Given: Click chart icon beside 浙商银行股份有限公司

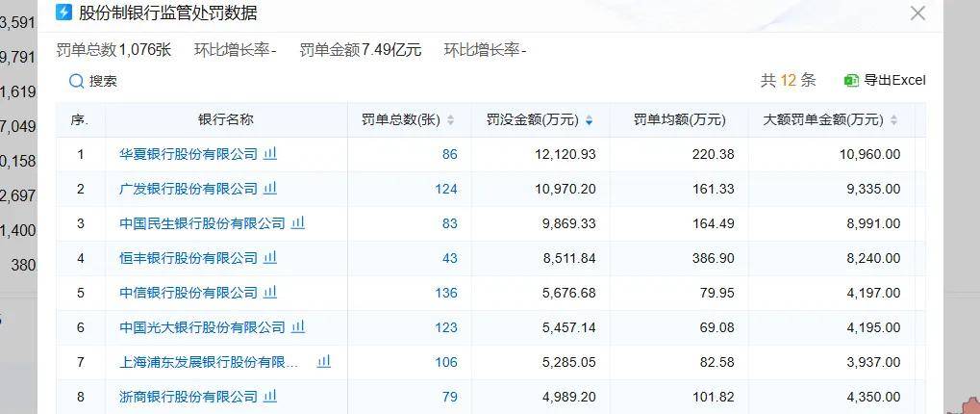Looking at the screenshot, I should 271,397.
